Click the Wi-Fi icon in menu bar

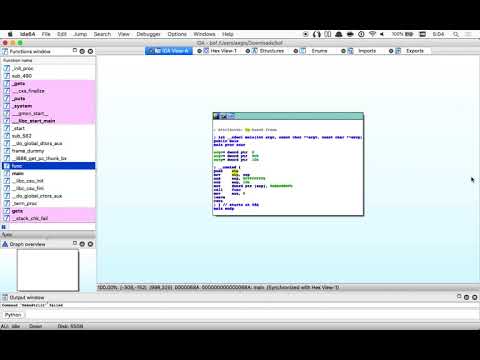click(x=373, y=34)
